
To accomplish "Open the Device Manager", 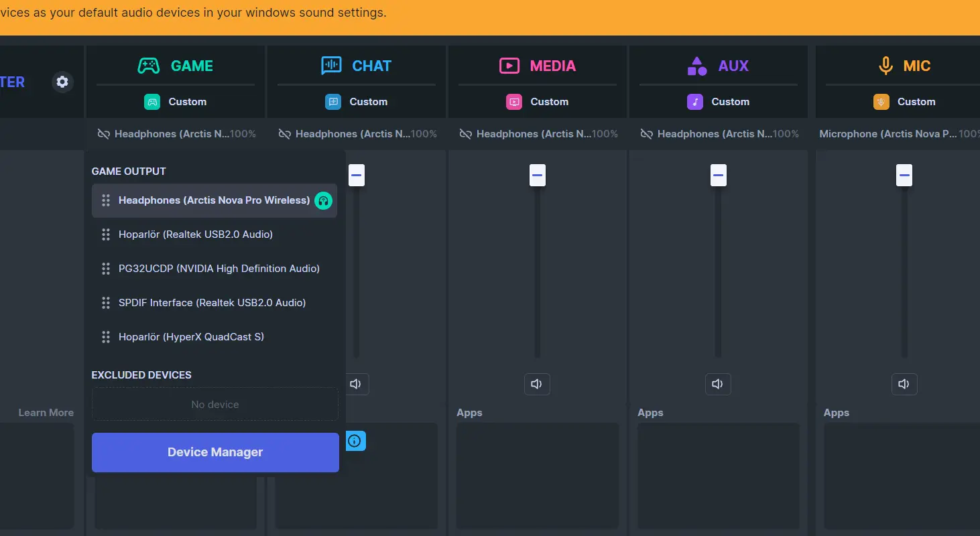I will coord(215,452).
